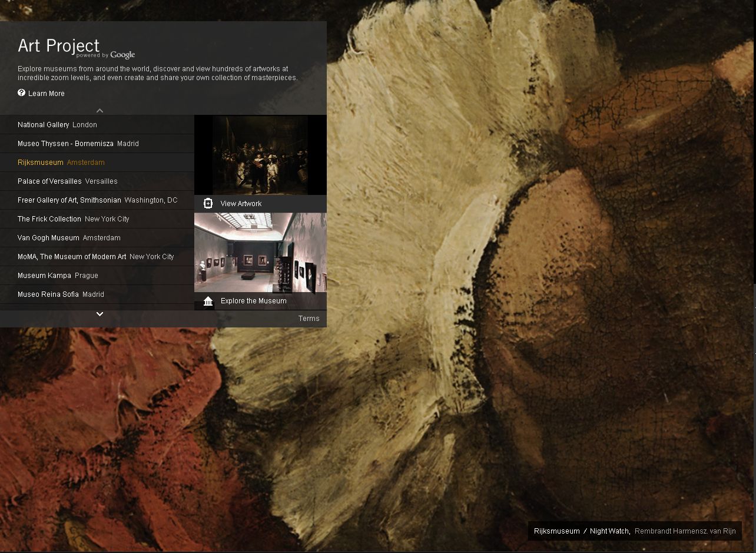This screenshot has height=553, width=756.
Task: Click Night Watch title in bottom caption
Action: (610, 531)
